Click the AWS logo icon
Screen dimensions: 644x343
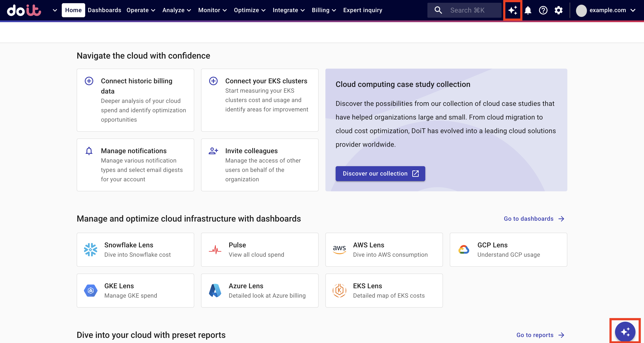coord(339,250)
